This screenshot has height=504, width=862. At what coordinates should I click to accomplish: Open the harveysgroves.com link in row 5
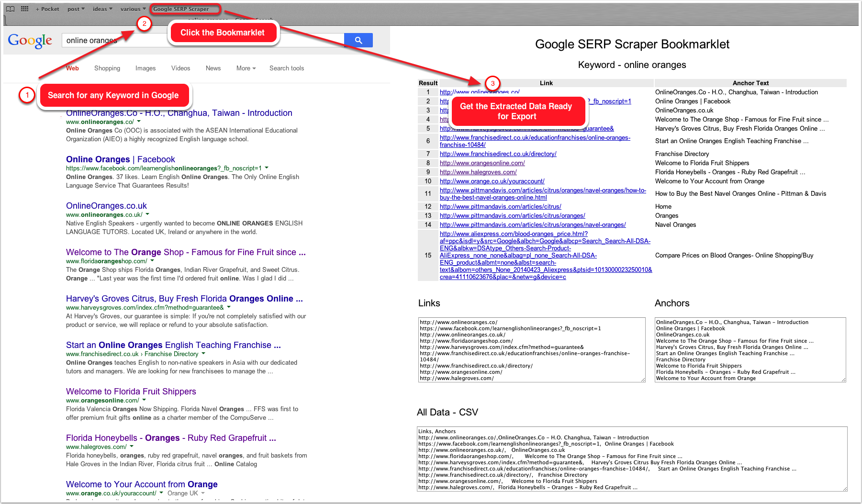[x=526, y=128]
